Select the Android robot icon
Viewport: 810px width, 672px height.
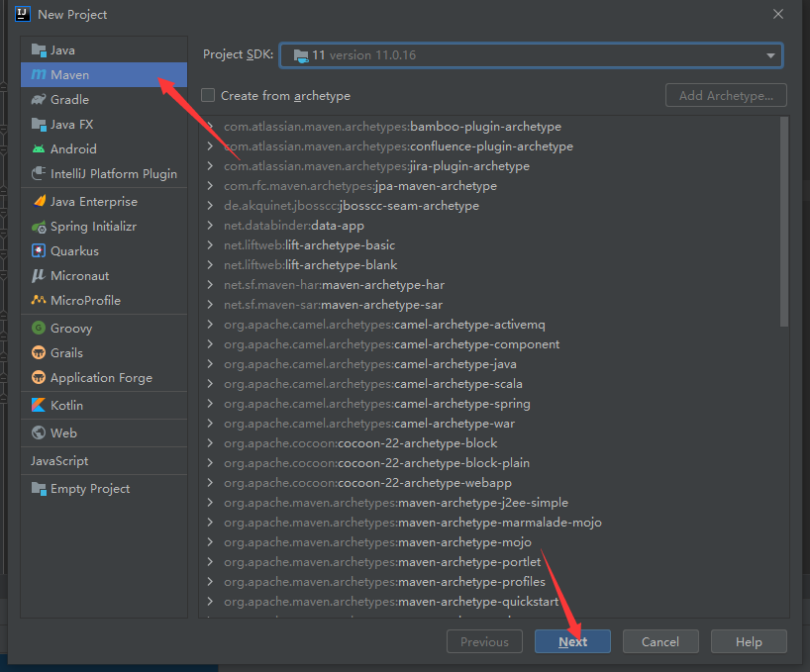tap(39, 149)
